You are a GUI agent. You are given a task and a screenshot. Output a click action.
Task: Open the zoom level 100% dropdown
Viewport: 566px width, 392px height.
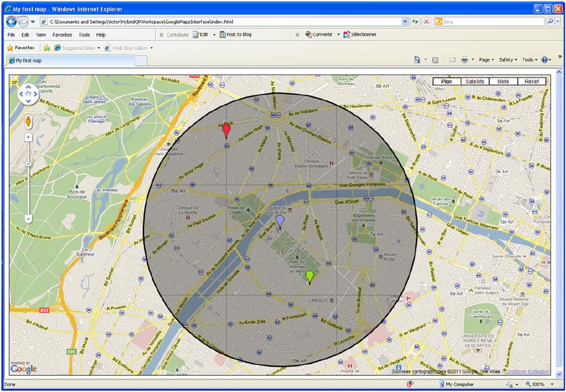point(541,384)
